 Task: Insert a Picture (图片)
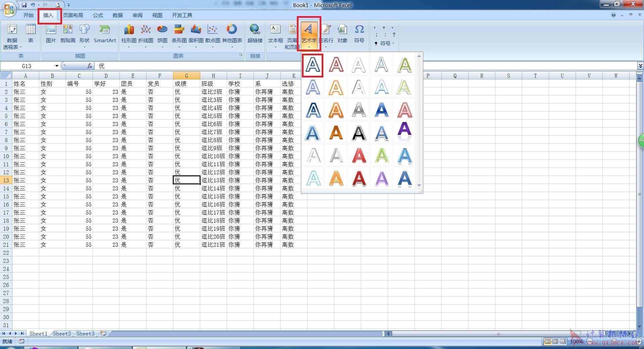(x=51, y=34)
